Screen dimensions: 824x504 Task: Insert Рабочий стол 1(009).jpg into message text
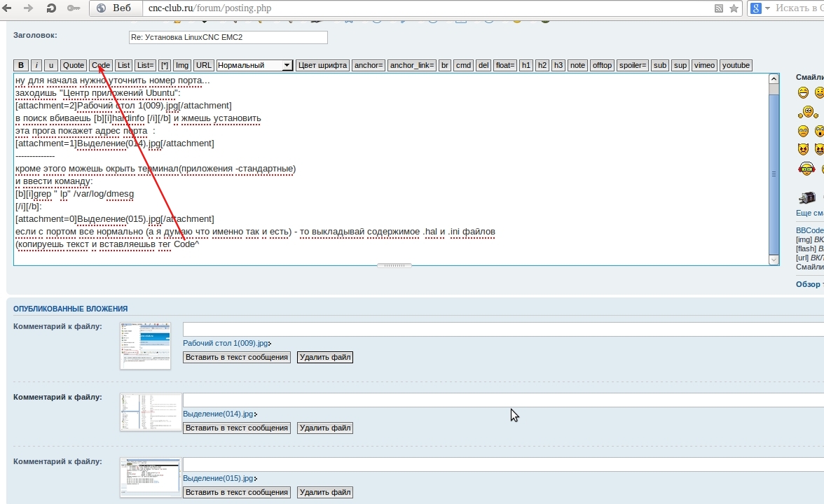pos(237,357)
